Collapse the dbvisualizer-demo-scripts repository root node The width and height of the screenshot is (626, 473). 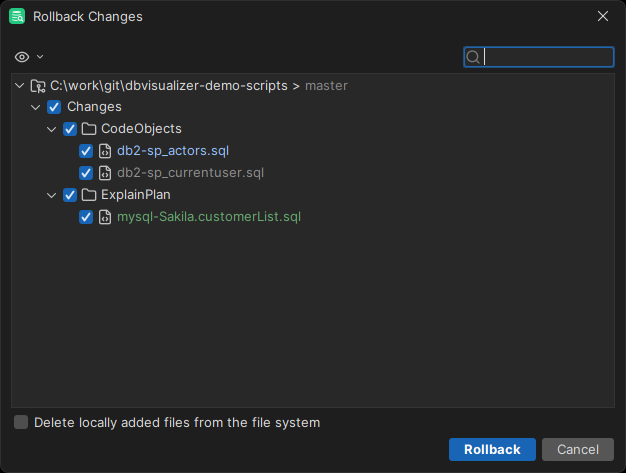tap(20, 85)
